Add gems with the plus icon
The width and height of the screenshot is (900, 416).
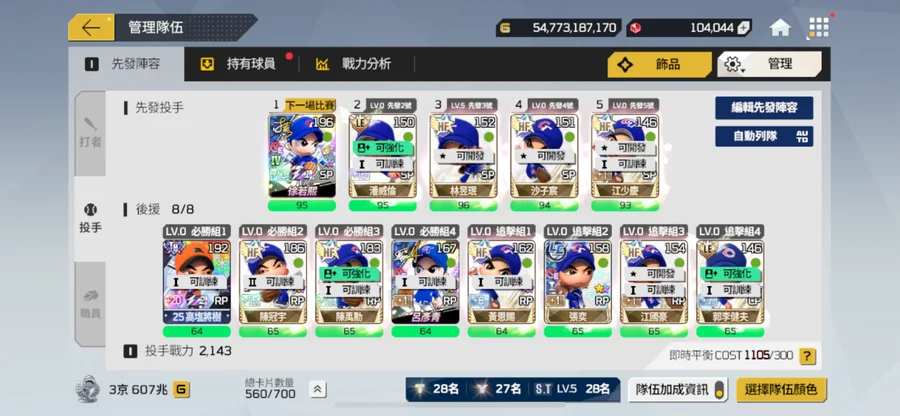pyautogui.click(x=743, y=28)
